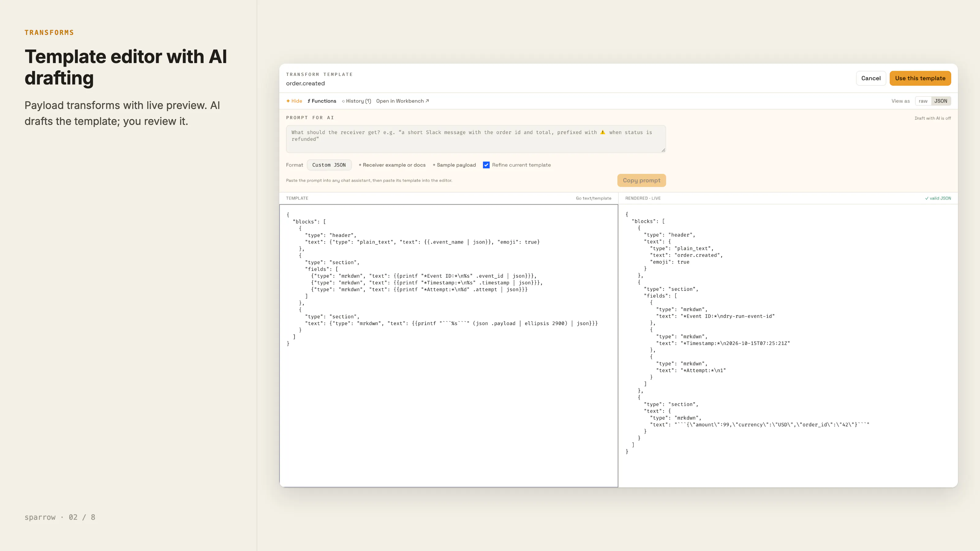Viewport: 980px width, 551px height.
Task: Click the rendered Timestamp text line
Action: point(723,343)
